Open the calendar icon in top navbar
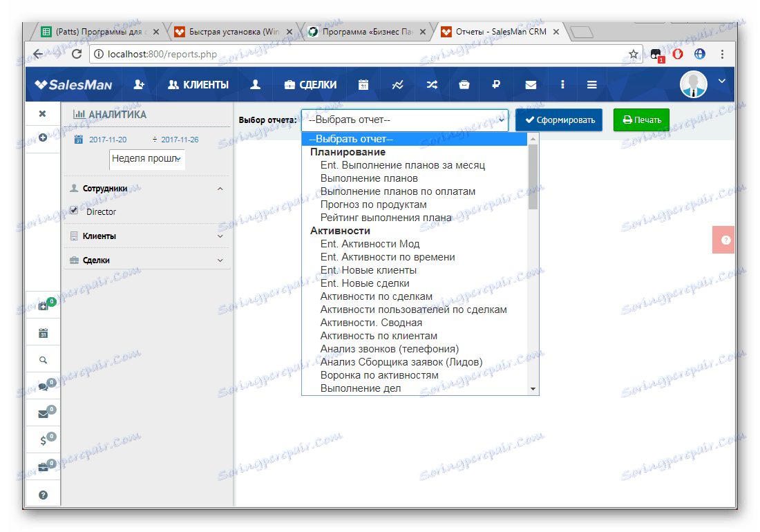 tap(363, 85)
